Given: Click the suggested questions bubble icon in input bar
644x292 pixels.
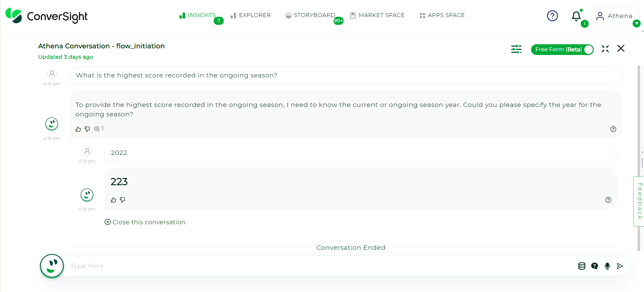Looking at the screenshot, I should pyautogui.click(x=594, y=266).
